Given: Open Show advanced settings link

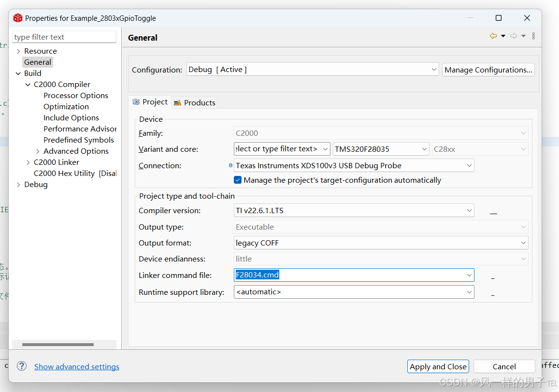Looking at the screenshot, I should (x=77, y=366).
